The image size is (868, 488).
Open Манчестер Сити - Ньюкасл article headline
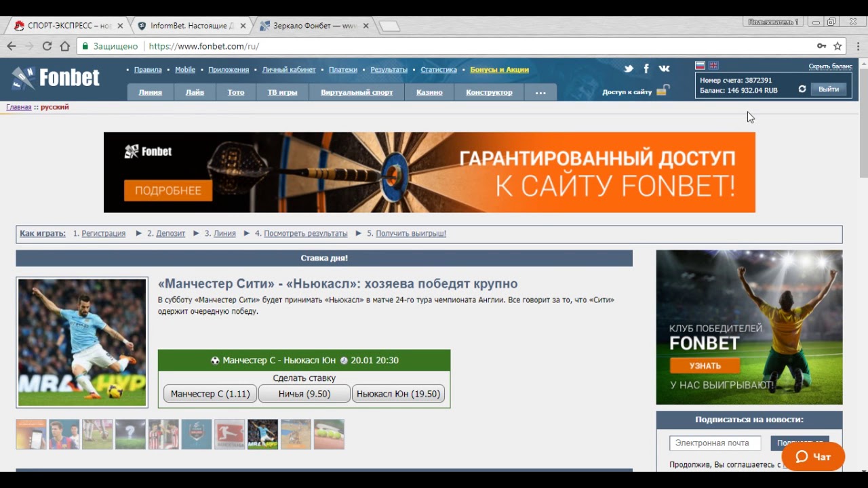tap(338, 284)
